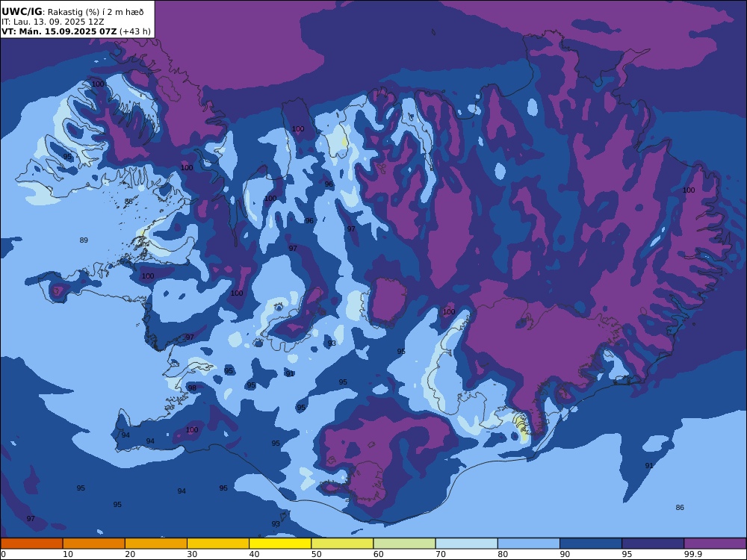Image resolution: width=747 pixels, height=560 pixels.
Task: Select the light green 60–70 legend swatch
Action: point(404,544)
